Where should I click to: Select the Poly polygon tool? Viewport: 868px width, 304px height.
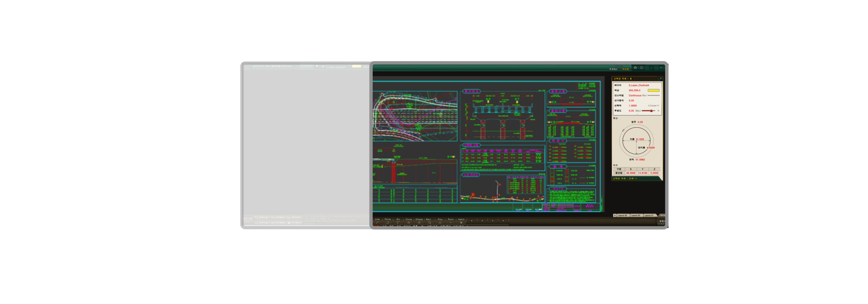[440, 221]
